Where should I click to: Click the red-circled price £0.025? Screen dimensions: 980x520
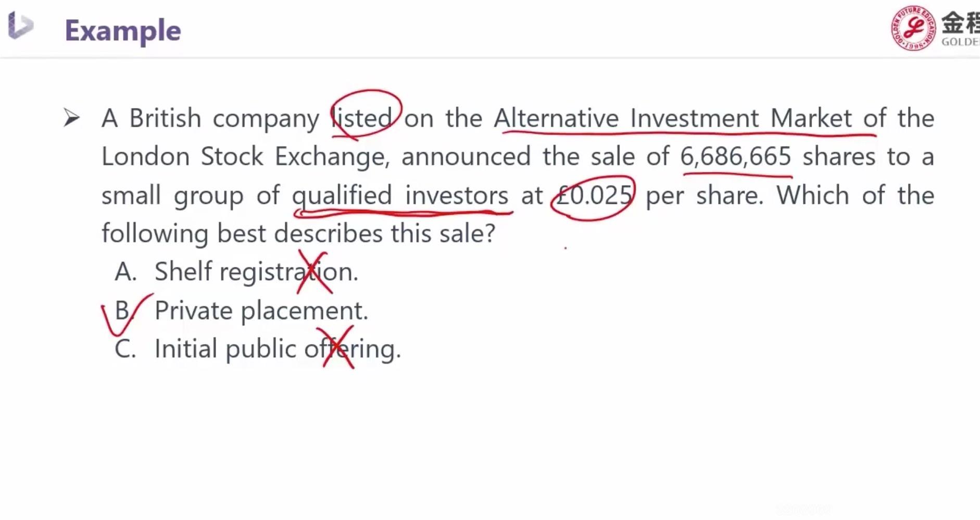point(594,197)
